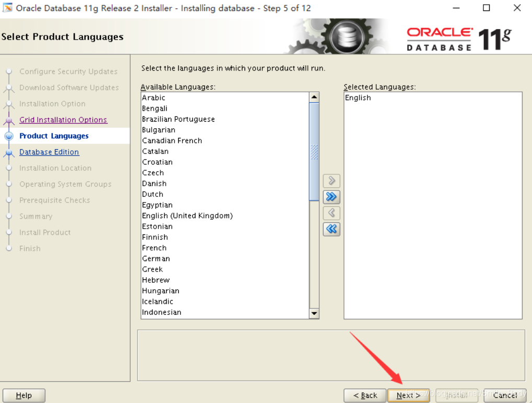Screen dimensions: 532x403
Task: Go to the Database Edition step
Action: pyautogui.click(x=49, y=152)
